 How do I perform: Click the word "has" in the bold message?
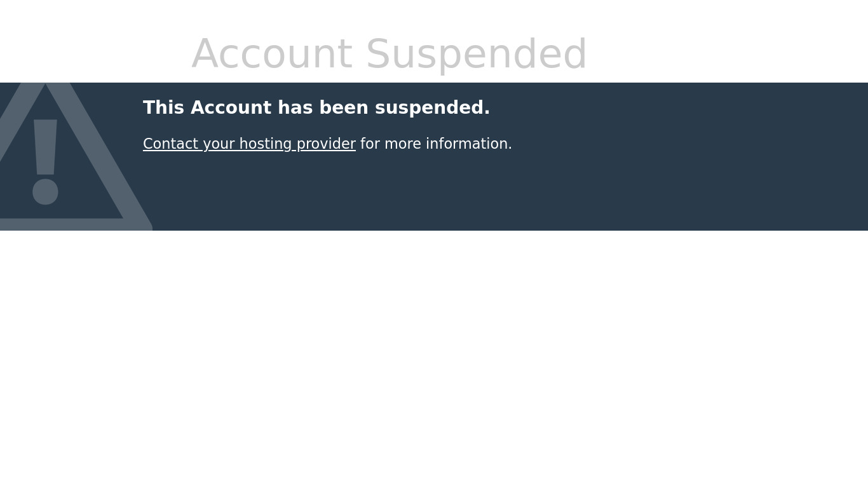tap(294, 108)
